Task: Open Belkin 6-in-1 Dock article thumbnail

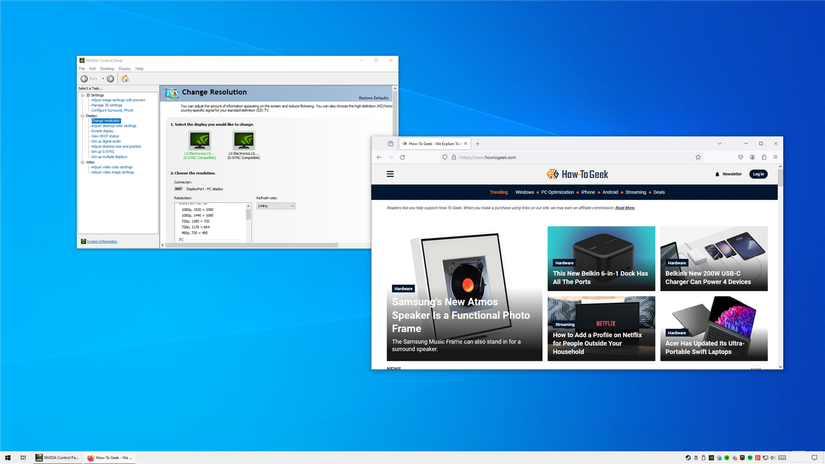Action: pos(601,258)
